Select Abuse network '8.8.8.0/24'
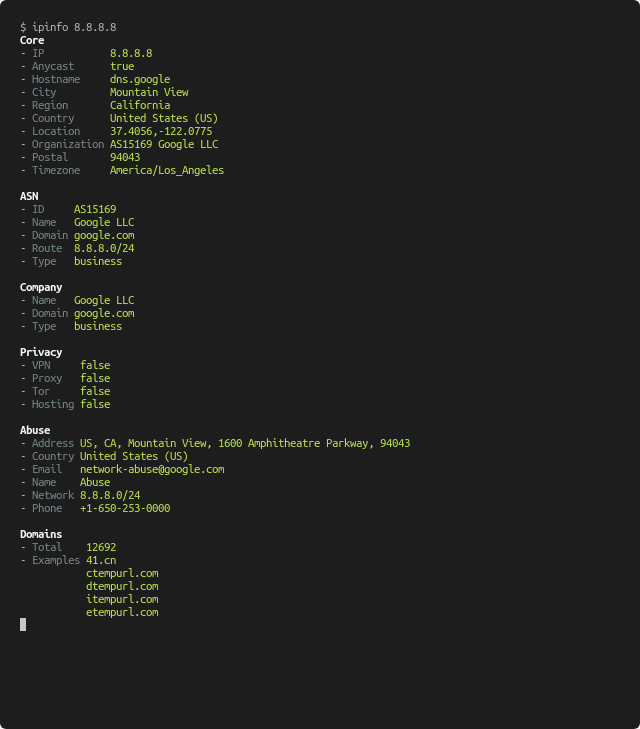The width and height of the screenshot is (640, 729). (x=110, y=496)
